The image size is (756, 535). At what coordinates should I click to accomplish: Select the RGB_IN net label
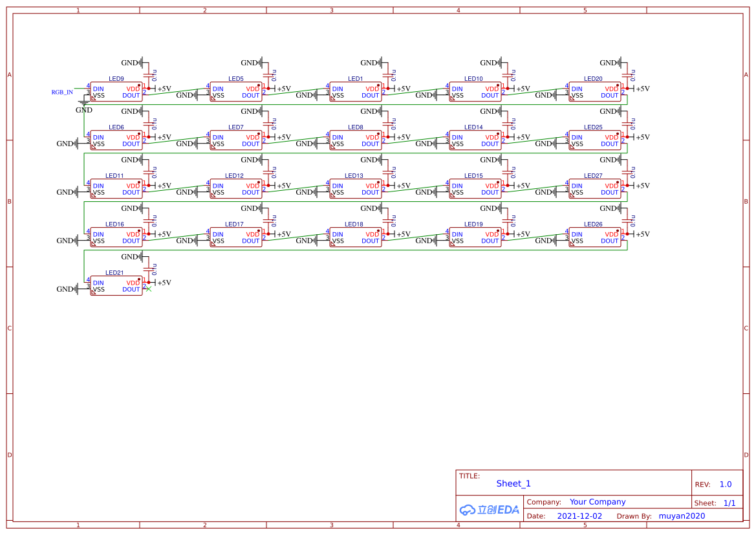click(x=62, y=93)
